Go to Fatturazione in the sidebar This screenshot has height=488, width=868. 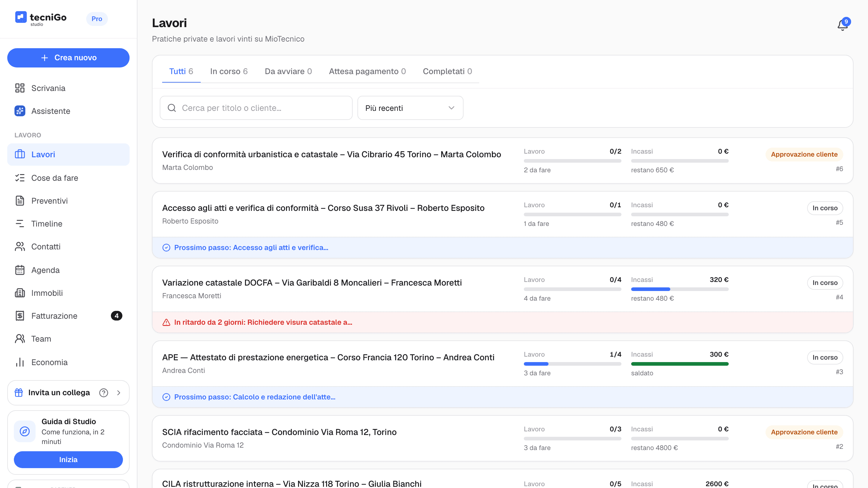pos(68,316)
